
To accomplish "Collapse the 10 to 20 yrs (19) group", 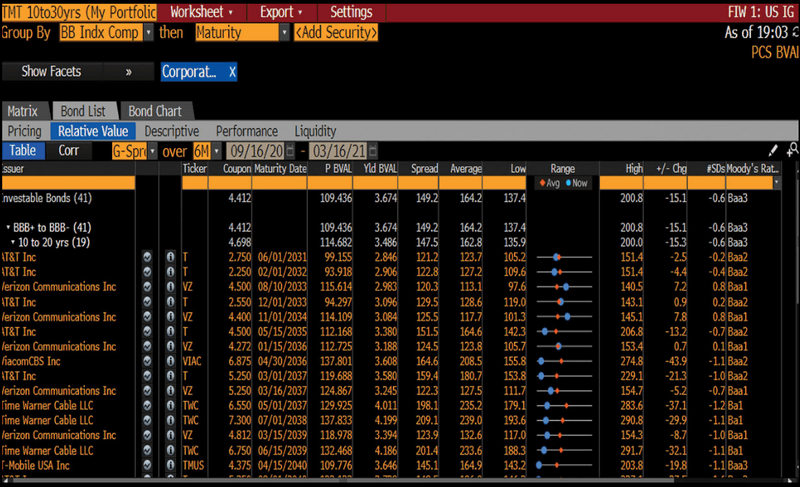I will tap(13, 242).
